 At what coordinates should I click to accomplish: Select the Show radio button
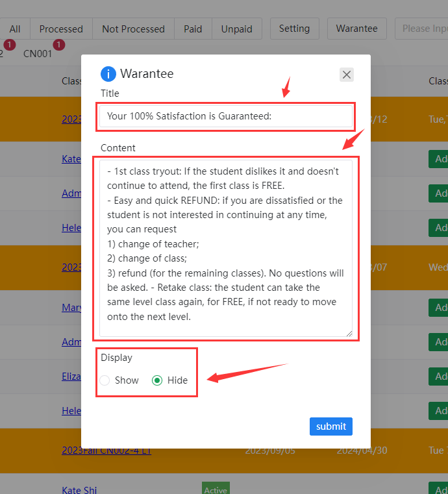(x=105, y=380)
